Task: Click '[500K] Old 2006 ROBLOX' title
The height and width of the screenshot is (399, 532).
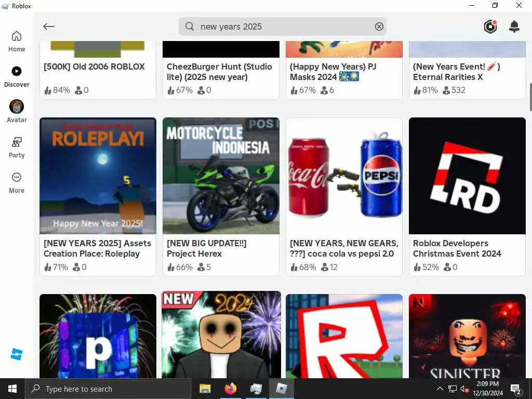Action: (x=95, y=66)
